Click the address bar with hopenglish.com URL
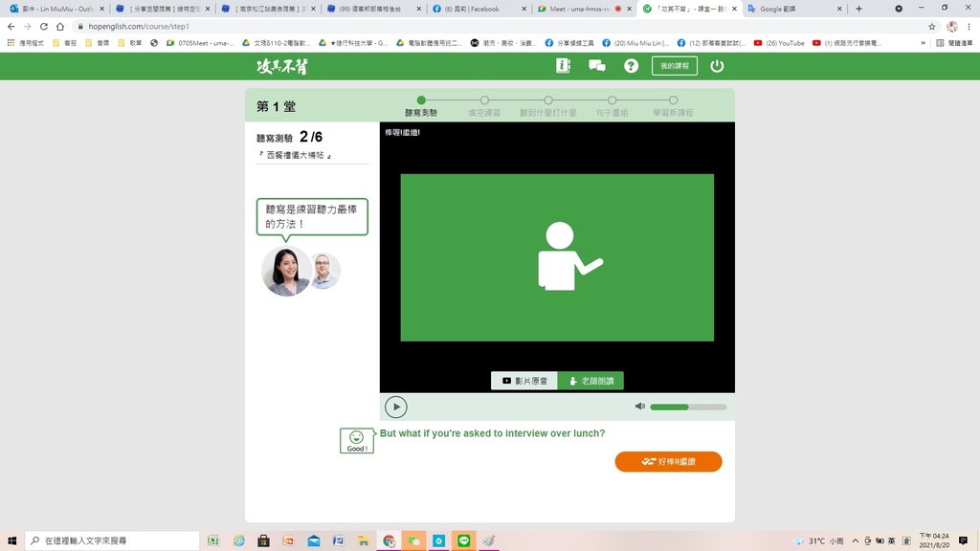This screenshot has width=980, height=551. 500,26
